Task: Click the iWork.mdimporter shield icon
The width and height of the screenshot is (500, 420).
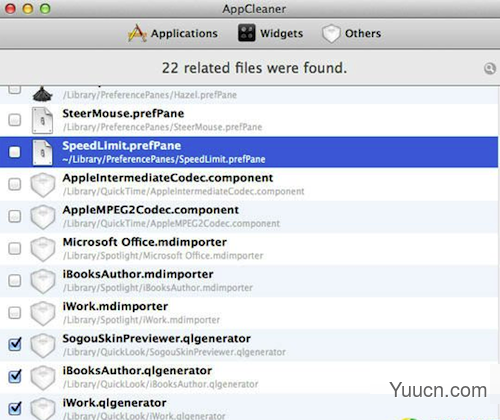Action: tap(43, 313)
